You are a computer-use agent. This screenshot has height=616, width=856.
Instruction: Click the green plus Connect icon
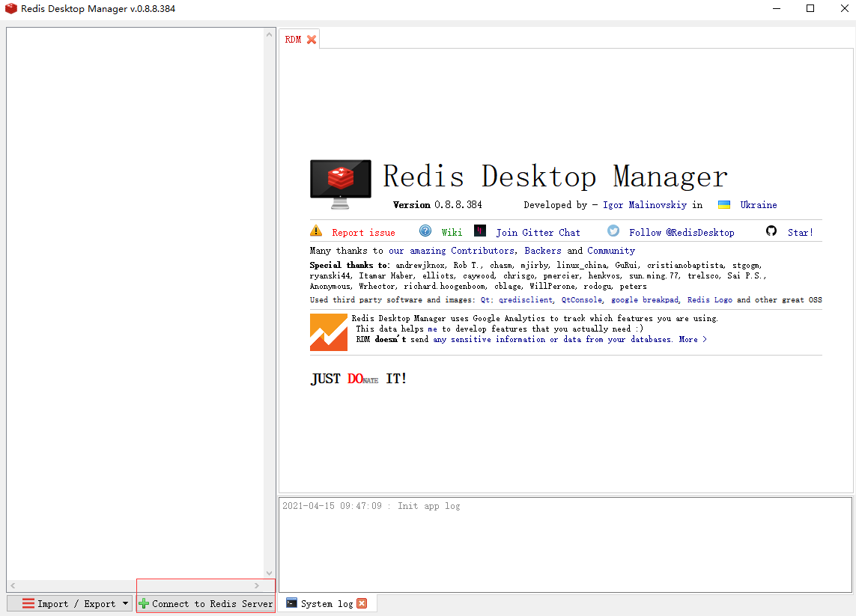coord(144,603)
